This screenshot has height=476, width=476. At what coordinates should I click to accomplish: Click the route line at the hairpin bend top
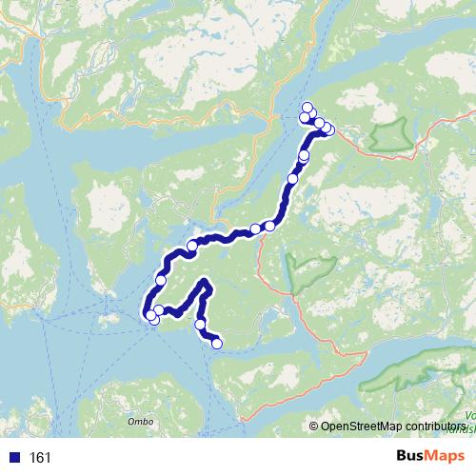[204, 281]
